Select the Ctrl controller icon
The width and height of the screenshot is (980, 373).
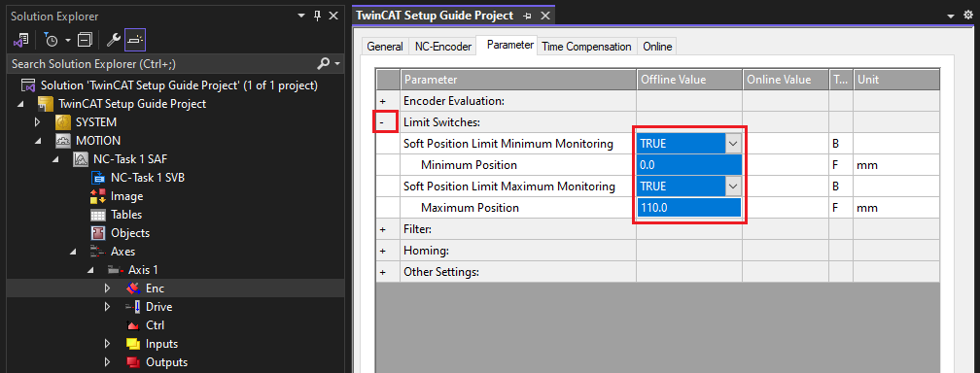pyautogui.click(x=132, y=325)
